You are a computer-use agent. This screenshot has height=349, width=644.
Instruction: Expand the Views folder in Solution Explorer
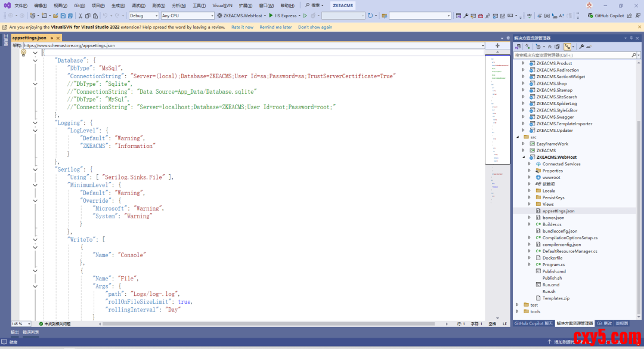[x=530, y=204]
